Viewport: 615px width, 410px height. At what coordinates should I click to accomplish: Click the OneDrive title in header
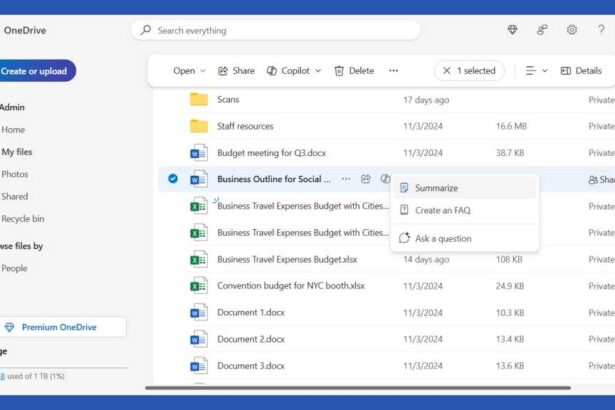(x=25, y=30)
